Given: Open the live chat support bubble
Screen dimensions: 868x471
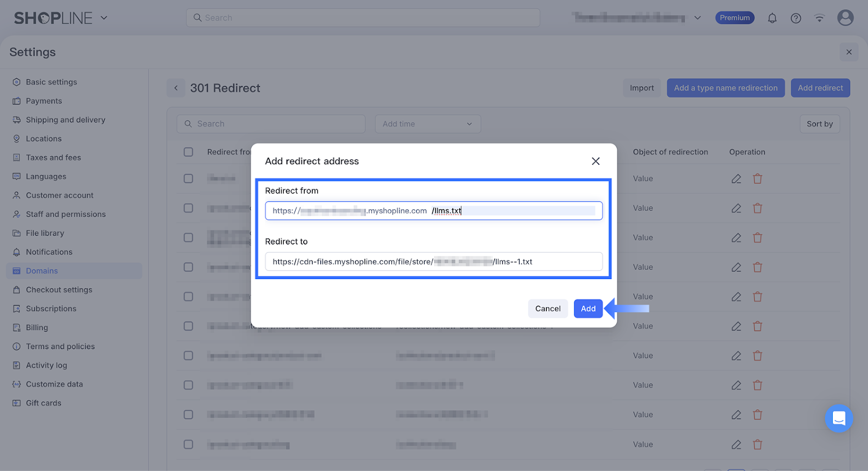Looking at the screenshot, I should (839, 418).
